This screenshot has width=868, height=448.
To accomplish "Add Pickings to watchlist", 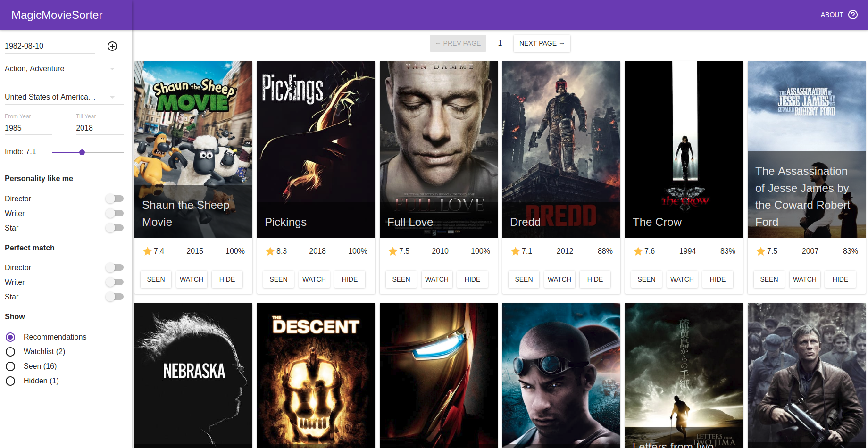I will (x=314, y=279).
